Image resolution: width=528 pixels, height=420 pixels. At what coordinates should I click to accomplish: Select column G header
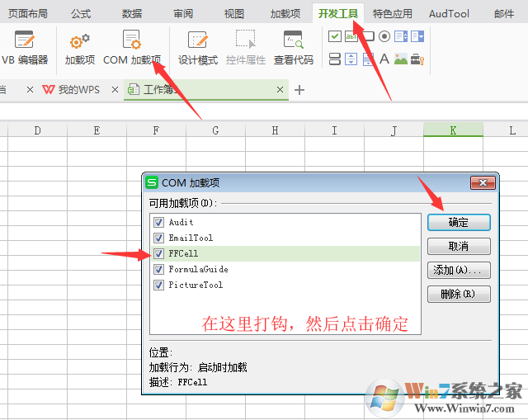[x=215, y=130]
